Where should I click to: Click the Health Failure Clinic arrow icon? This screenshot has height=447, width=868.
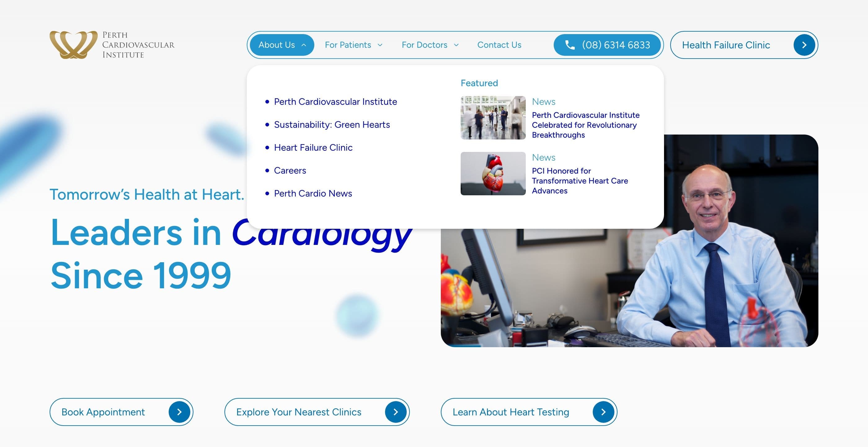click(x=804, y=45)
